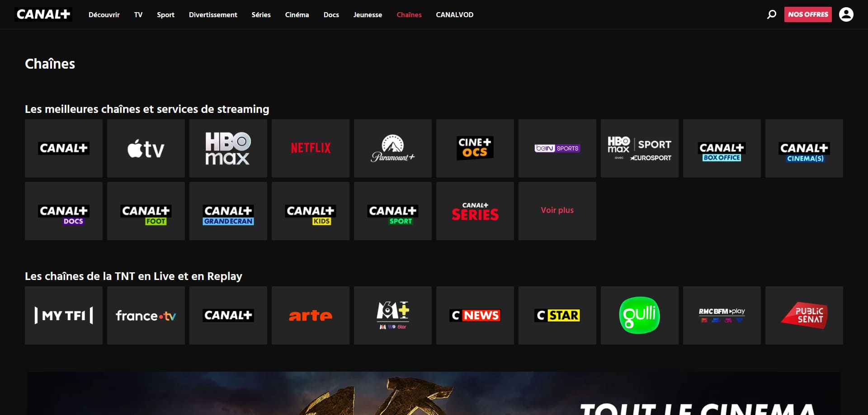This screenshot has height=415, width=868.
Task: Open the HBO Max channel tile
Action: 228,148
